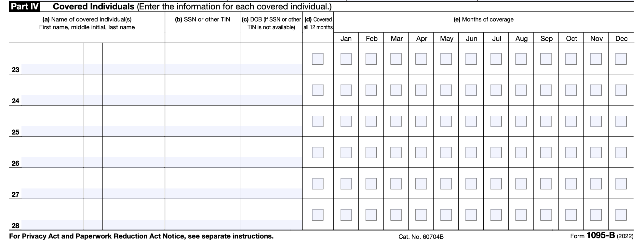This screenshot has height=245, width=644.
Task: Click the first name field on line 23
Action: coord(53,69)
